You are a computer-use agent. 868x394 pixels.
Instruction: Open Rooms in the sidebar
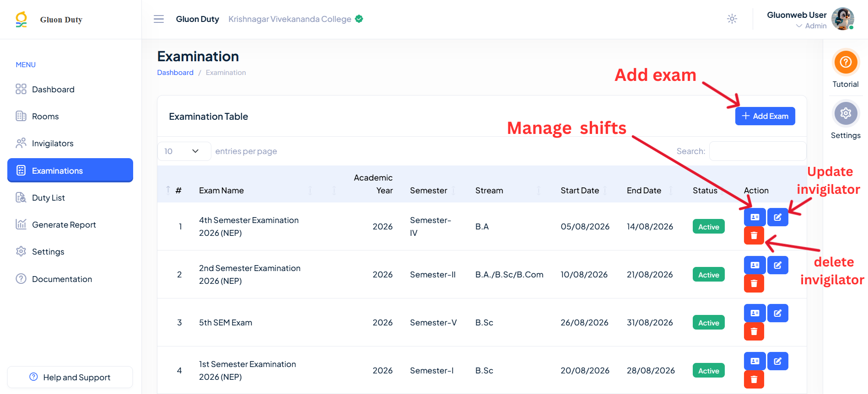(70, 117)
